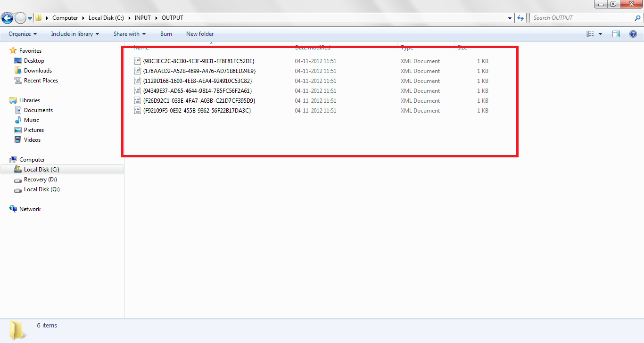Click the Burn button
The image size is (644, 343).
pos(166,33)
